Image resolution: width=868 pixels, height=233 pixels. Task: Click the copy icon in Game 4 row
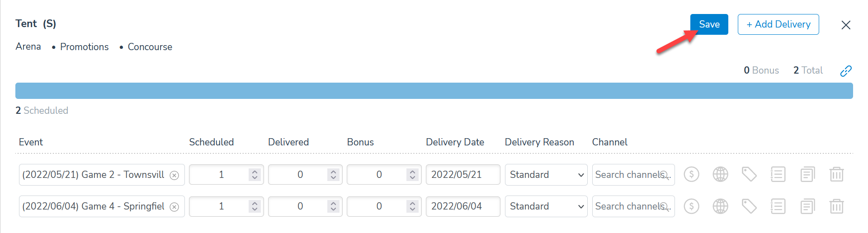(x=807, y=206)
